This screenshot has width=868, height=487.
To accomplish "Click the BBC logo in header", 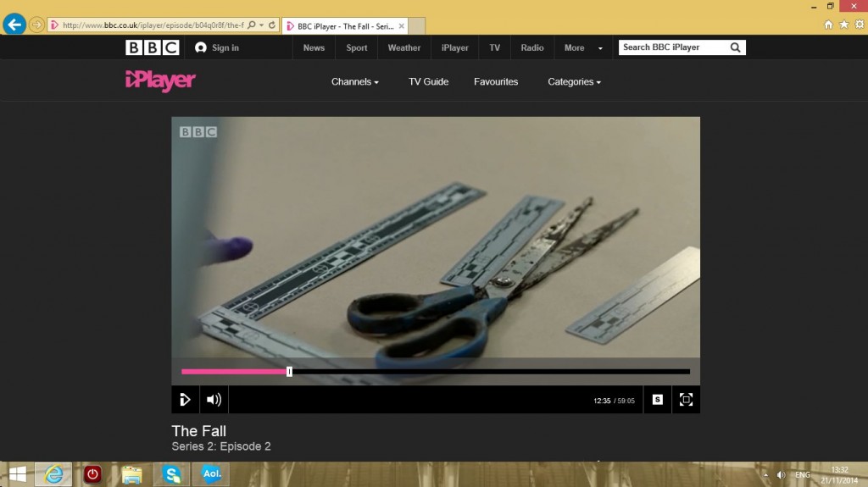I will tap(153, 47).
